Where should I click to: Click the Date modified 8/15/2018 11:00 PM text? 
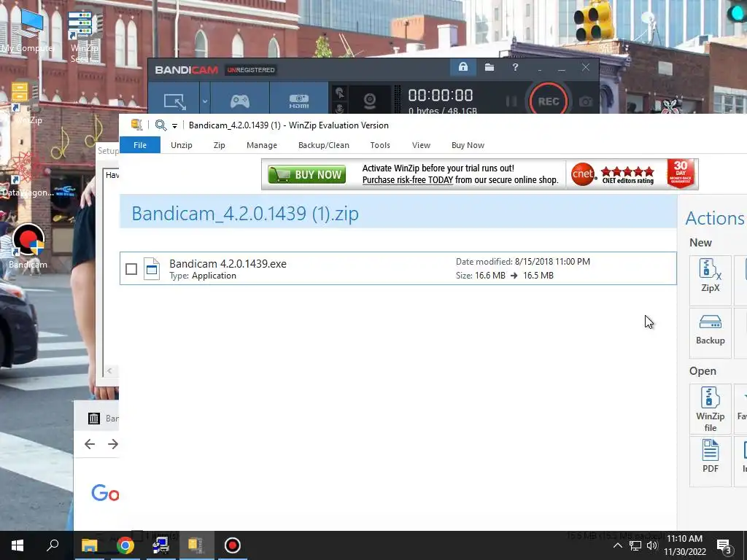522,262
